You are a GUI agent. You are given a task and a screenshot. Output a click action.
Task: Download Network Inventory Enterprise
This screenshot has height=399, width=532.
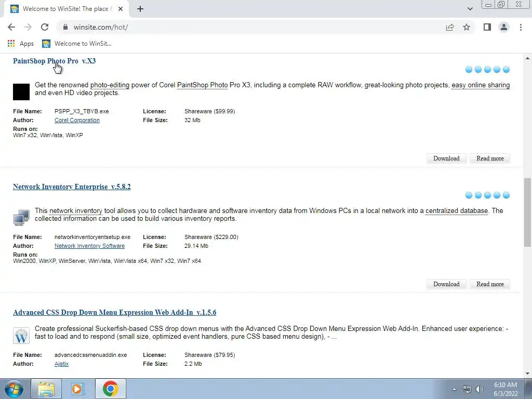pos(446,284)
